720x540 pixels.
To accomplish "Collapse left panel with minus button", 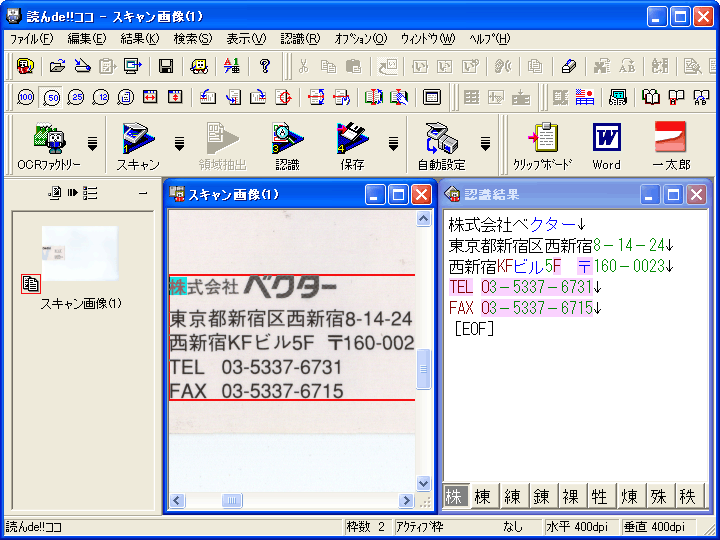I will coord(143,193).
